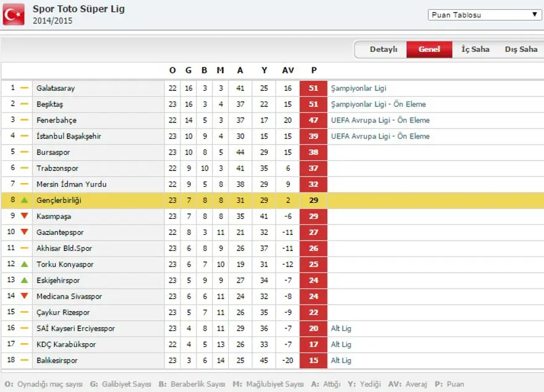
Task: Click green up arrow beside Eskişehirspor
Action: pos(25,280)
